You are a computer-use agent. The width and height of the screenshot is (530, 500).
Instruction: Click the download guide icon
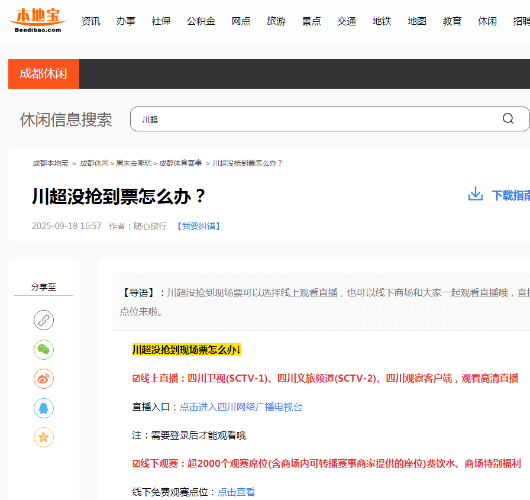click(475, 194)
